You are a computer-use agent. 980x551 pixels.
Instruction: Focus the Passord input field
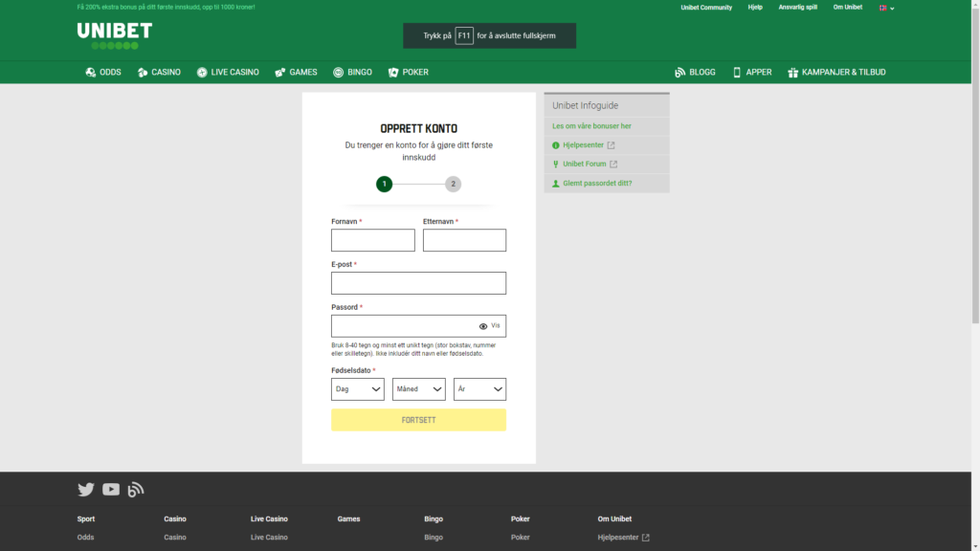pos(419,326)
